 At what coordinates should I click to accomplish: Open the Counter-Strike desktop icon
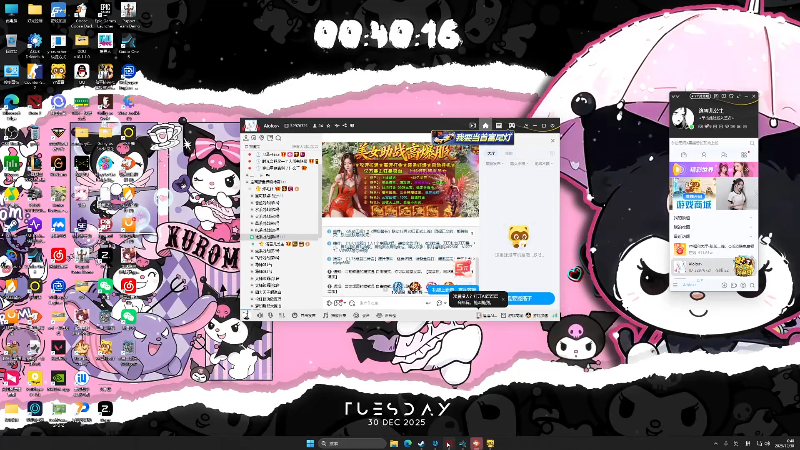(x=35, y=74)
